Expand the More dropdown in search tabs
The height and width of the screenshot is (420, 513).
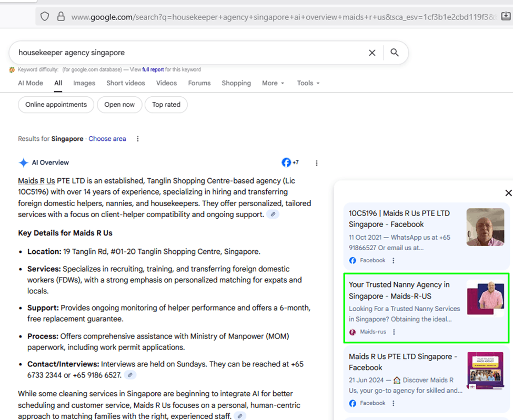point(273,83)
